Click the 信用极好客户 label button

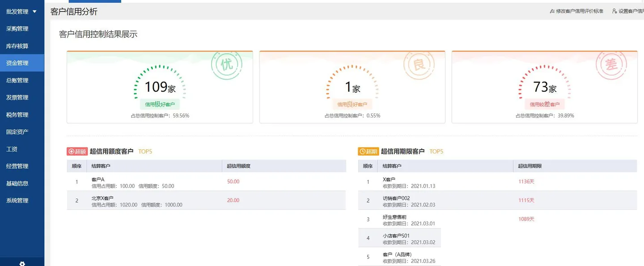point(160,105)
